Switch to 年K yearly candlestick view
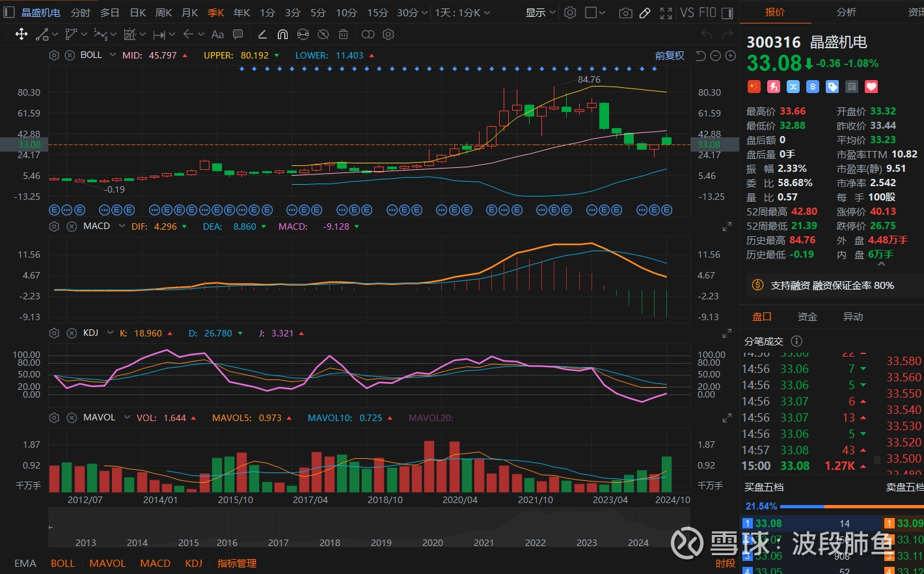924x574 pixels. (242, 12)
